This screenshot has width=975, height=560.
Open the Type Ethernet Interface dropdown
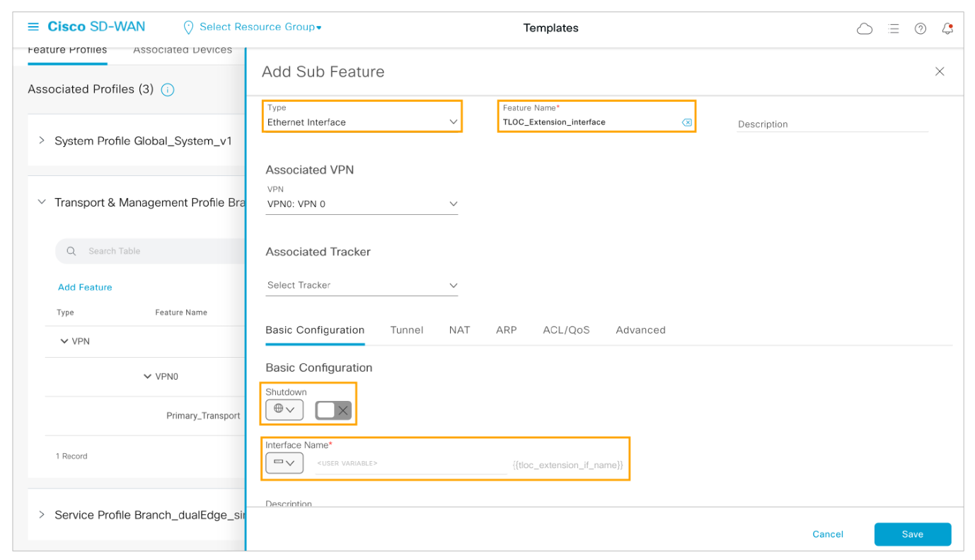click(362, 122)
